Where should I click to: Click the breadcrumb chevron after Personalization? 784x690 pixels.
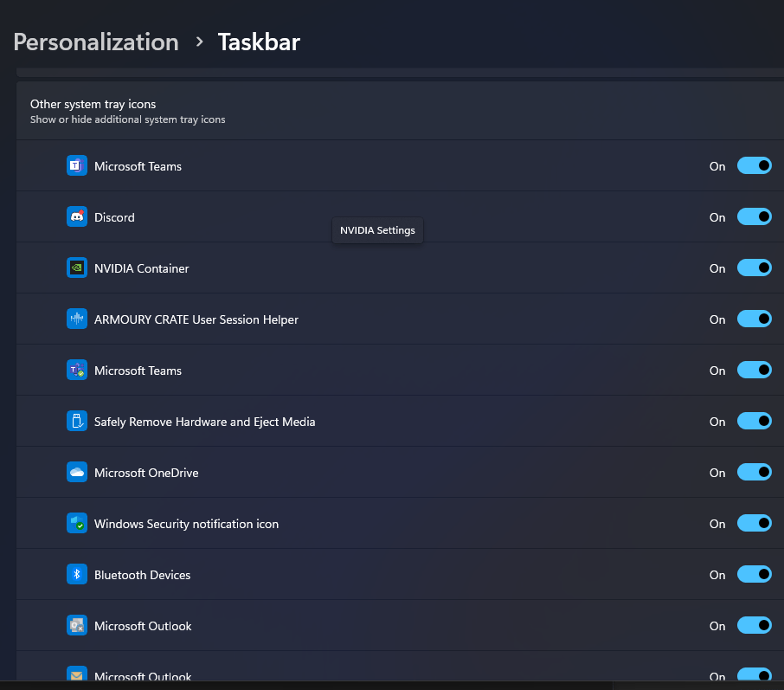click(199, 42)
